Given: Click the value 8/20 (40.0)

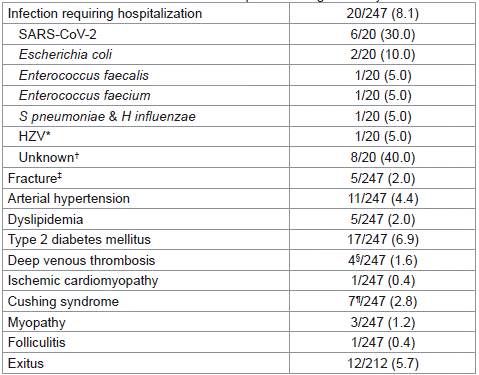Looking at the screenshot, I should 382,157.
